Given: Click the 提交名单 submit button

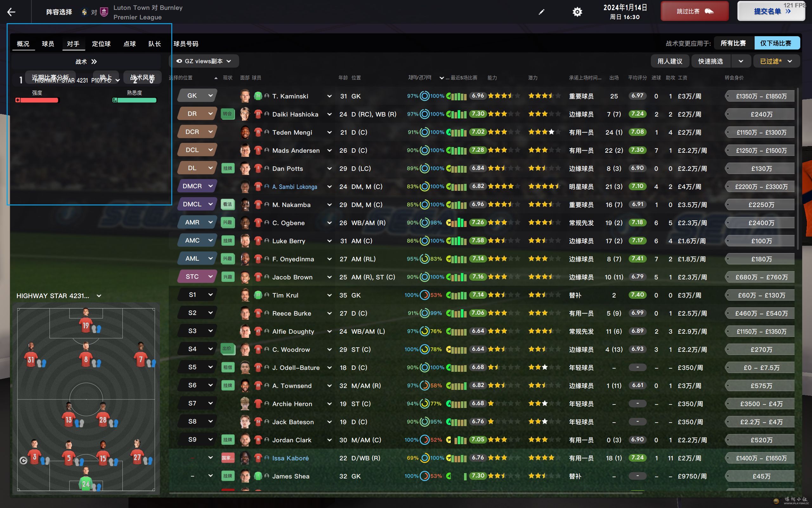Looking at the screenshot, I should pos(771,11).
